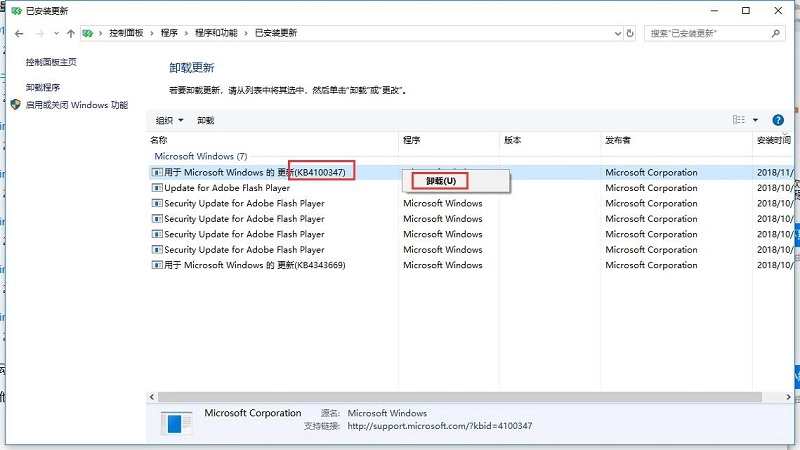
Task: Select 程序 in the breadcrumb path
Action: [169, 33]
